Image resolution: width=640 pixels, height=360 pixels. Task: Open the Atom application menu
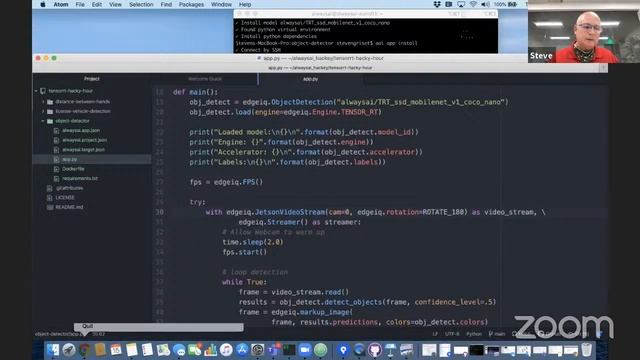click(x=61, y=4)
